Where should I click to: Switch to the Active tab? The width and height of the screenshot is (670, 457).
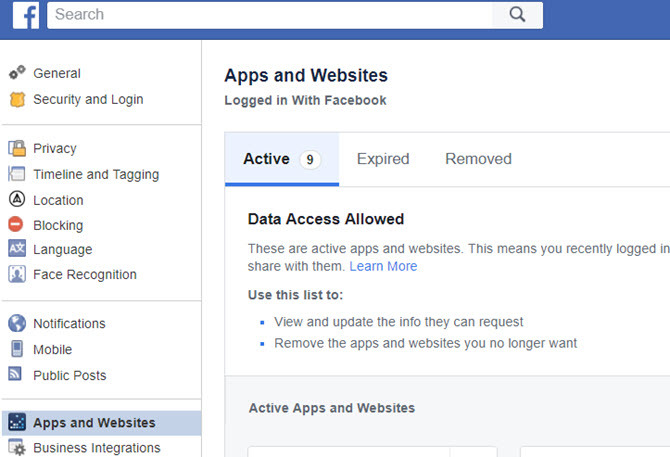282,159
